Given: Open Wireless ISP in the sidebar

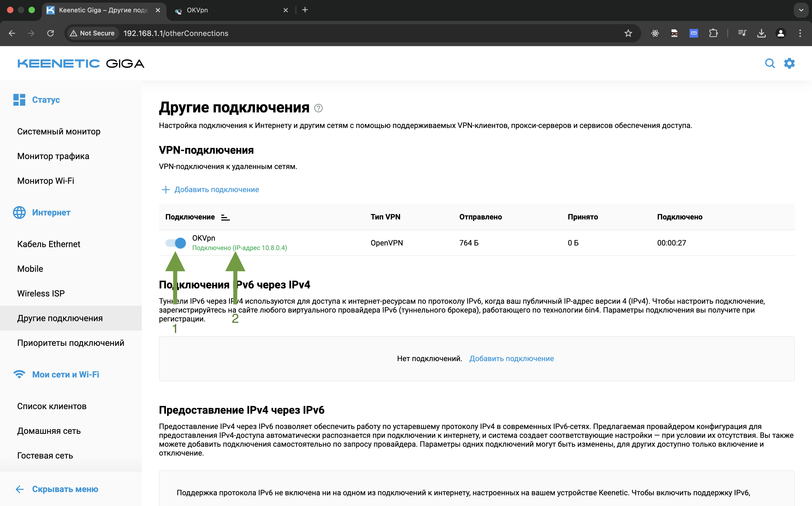Looking at the screenshot, I should 41,293.
